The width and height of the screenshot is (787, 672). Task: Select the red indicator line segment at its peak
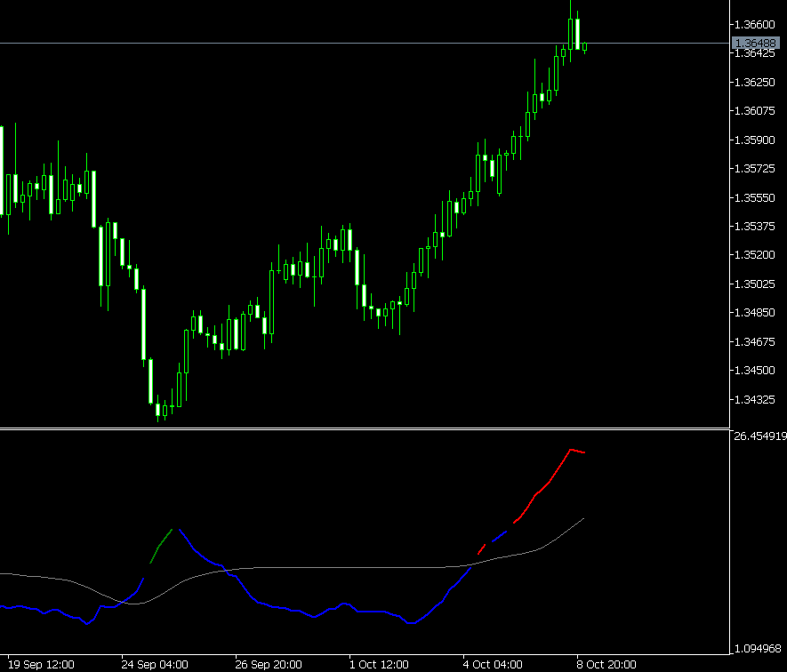pyautogui.click(x=571, y=450)
